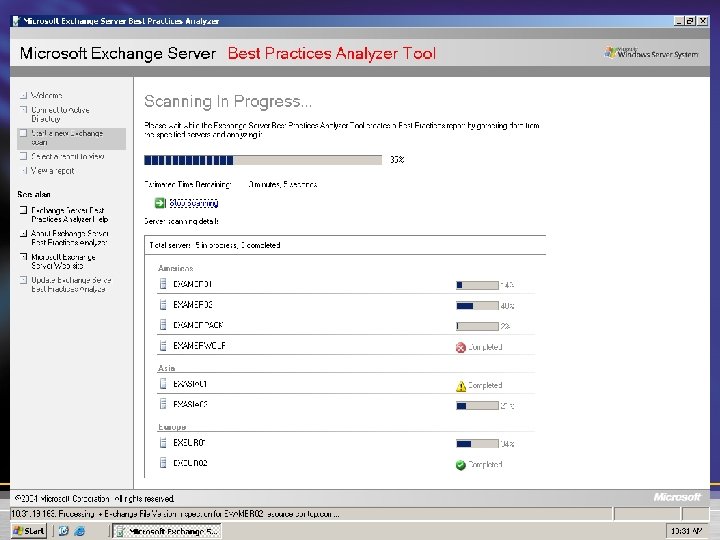Viewport: 720px width, 540px height.
Task: Click the Microsoft copyright notice
Action: tap(95, 499)
